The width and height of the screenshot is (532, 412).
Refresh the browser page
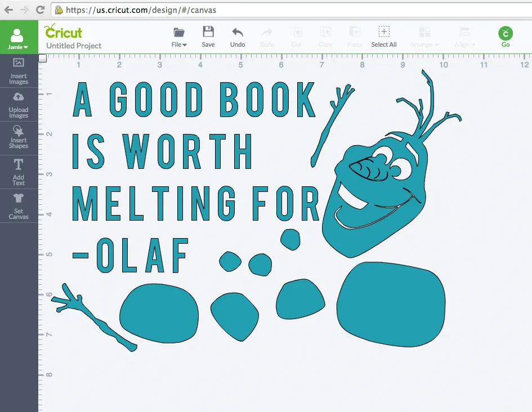(39, 9)
